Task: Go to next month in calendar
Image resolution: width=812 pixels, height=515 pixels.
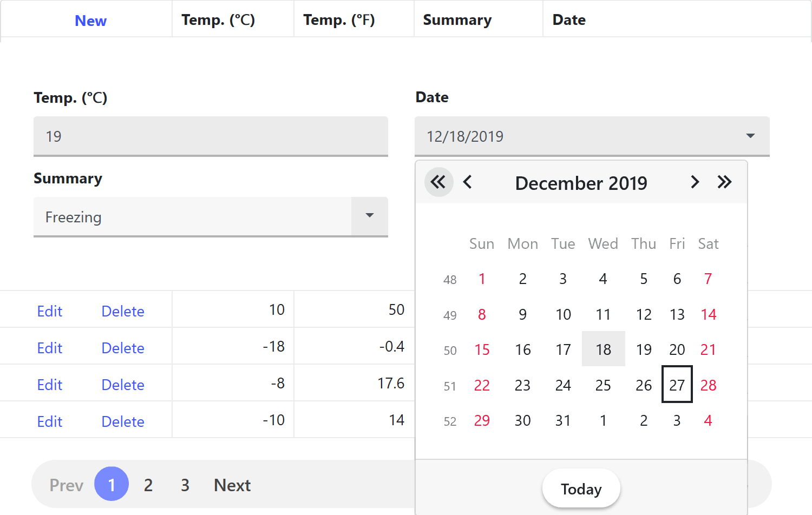Action: (695, 182)
